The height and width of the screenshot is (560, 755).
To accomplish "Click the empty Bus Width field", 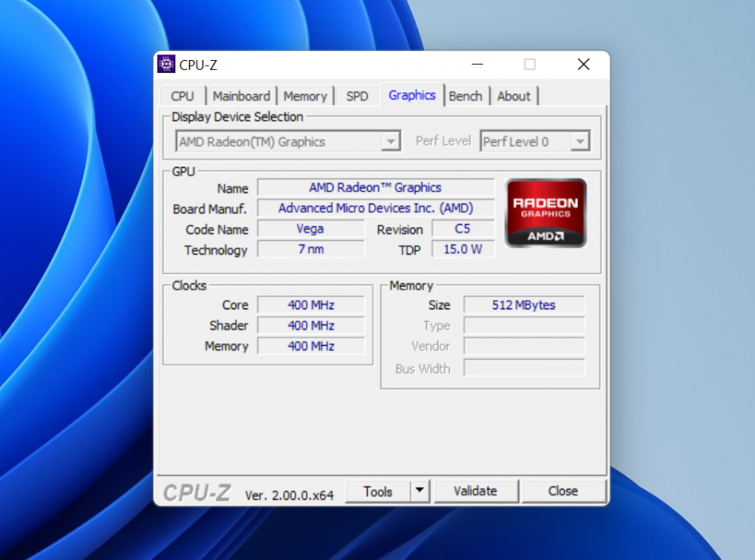I will (x=524, y=368).
